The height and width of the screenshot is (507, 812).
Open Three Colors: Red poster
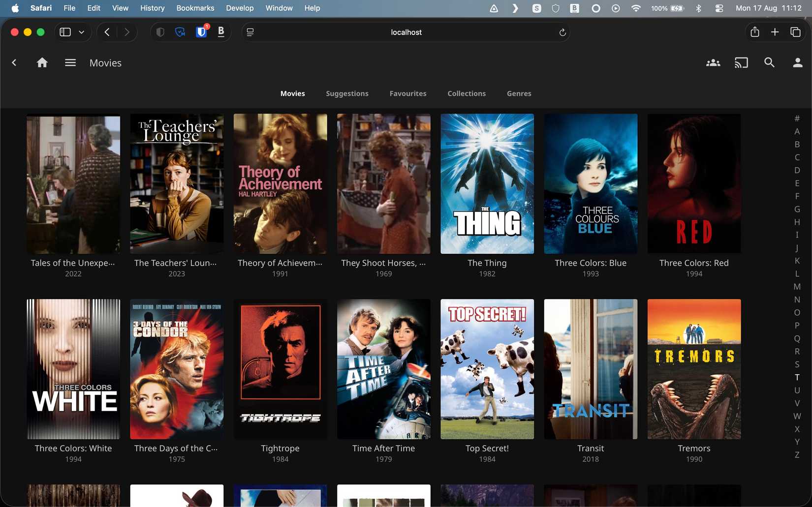(x=694, y=184)
